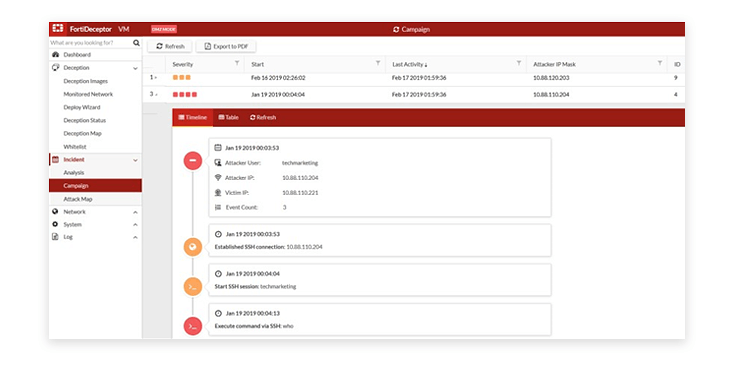Click techmarketing attacker user value
The image size is (734, 376).
300,163
